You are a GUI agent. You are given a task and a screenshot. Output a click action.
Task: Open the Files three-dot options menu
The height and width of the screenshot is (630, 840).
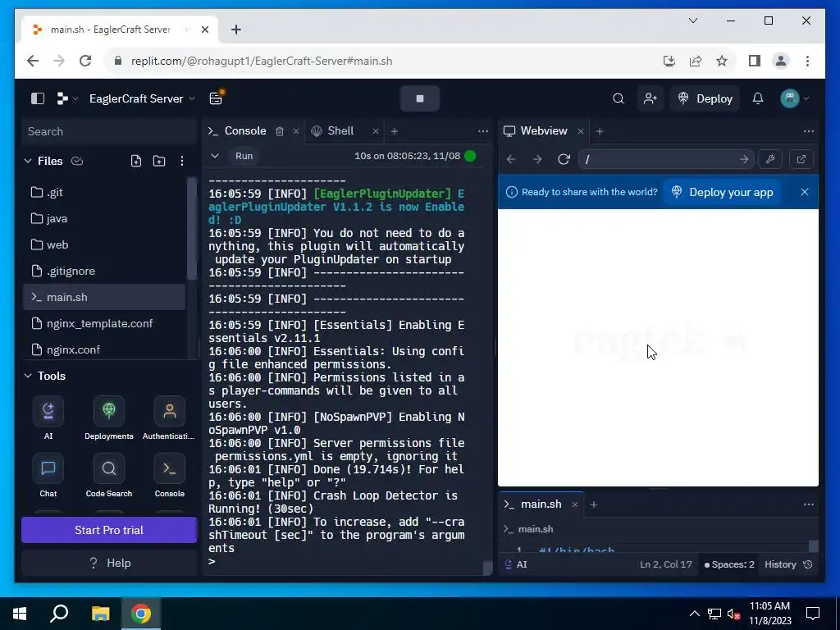coord(182,161)
